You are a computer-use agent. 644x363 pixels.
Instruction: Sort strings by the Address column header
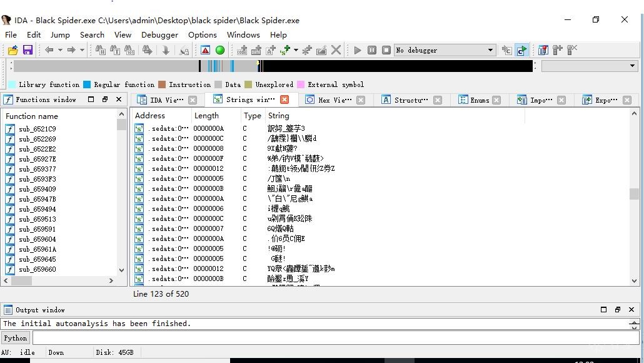coord(150,116)
